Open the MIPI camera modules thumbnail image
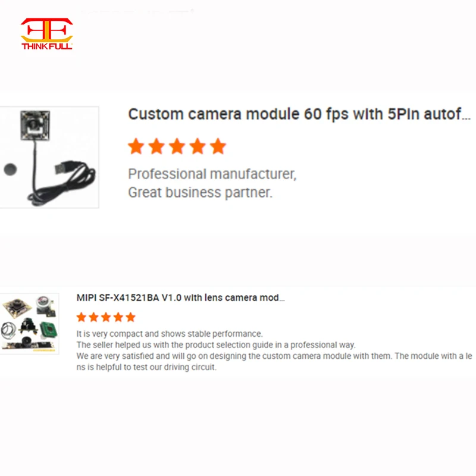 tap(29, 324)
